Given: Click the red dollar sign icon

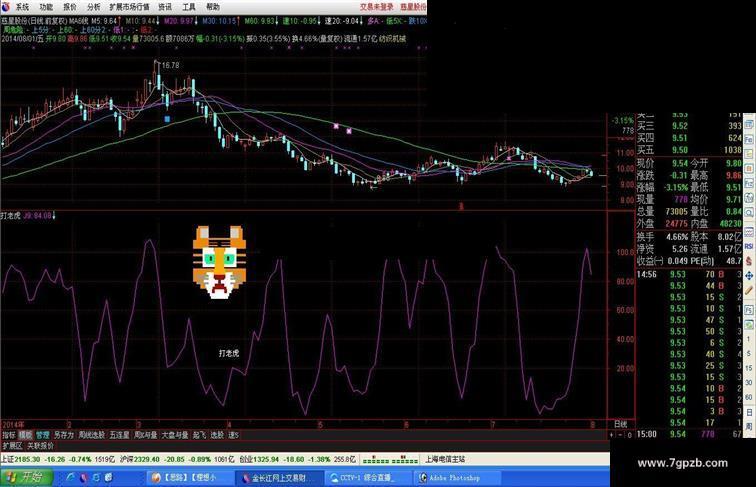Looking at the screenshot, I should 749,261.
